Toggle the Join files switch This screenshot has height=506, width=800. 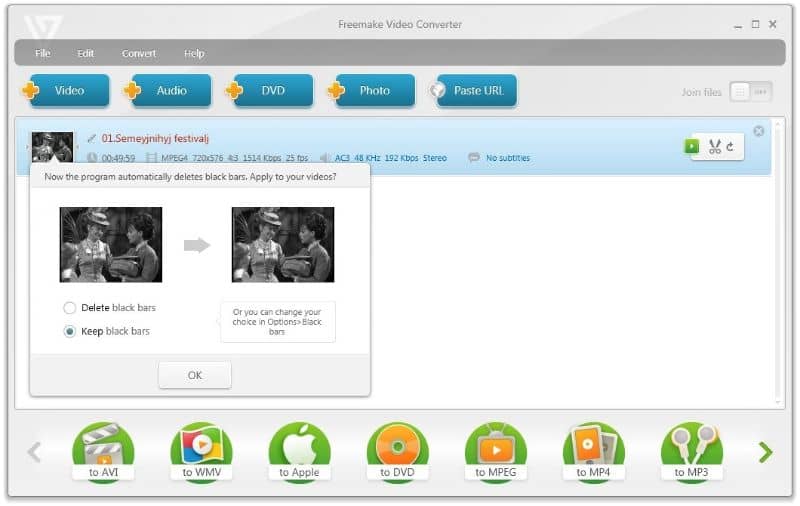pyautogui.click(x=751, y=92)
